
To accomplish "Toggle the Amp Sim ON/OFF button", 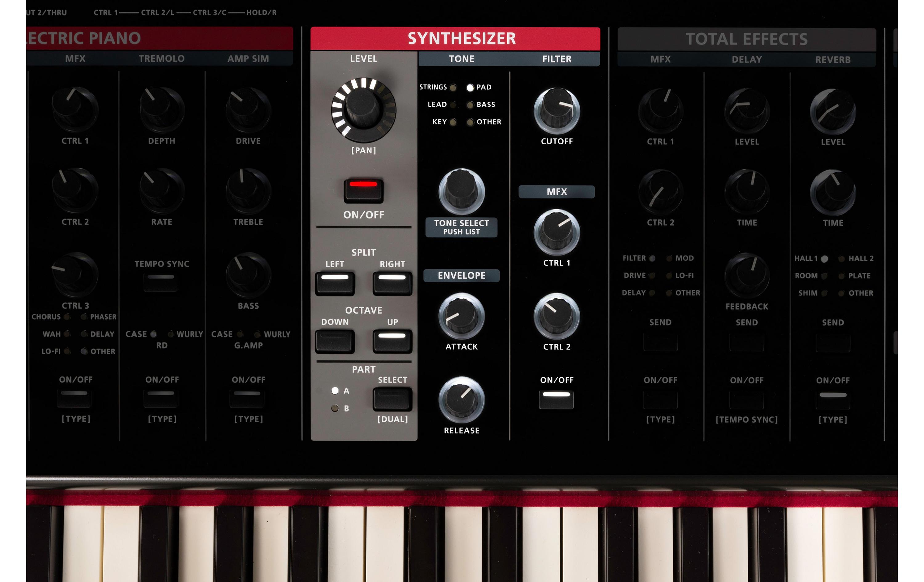I will 247,399.
